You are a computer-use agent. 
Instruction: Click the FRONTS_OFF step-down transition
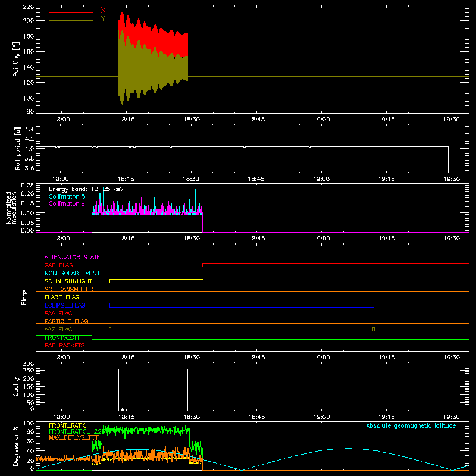[x=92, y=337]
